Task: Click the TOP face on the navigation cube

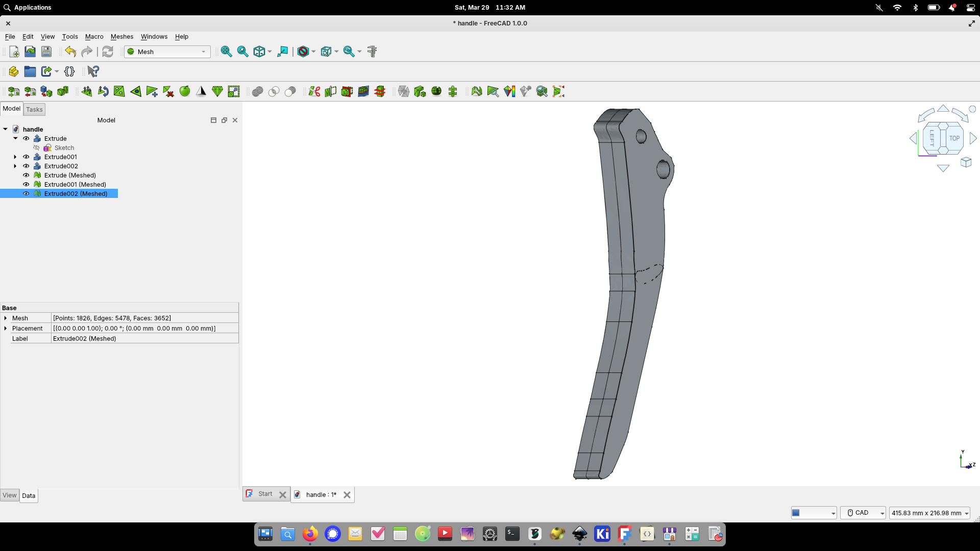Action: pos(954,138)
